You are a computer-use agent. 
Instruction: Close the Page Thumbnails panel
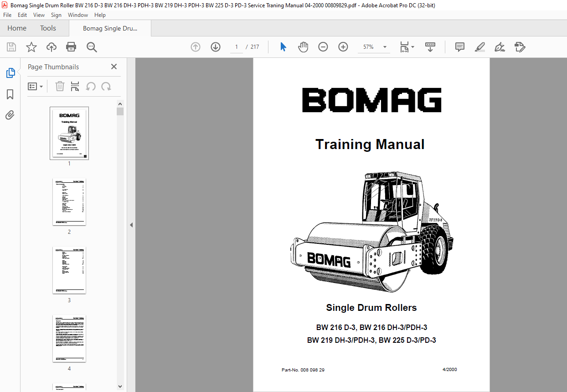tap(114, 67)
